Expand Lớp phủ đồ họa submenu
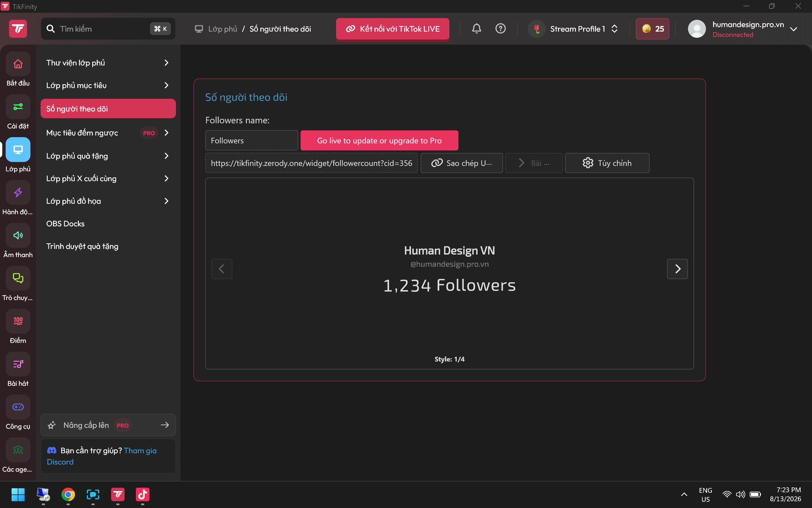The height and width of the screenshot is (508, 812). 166,201
